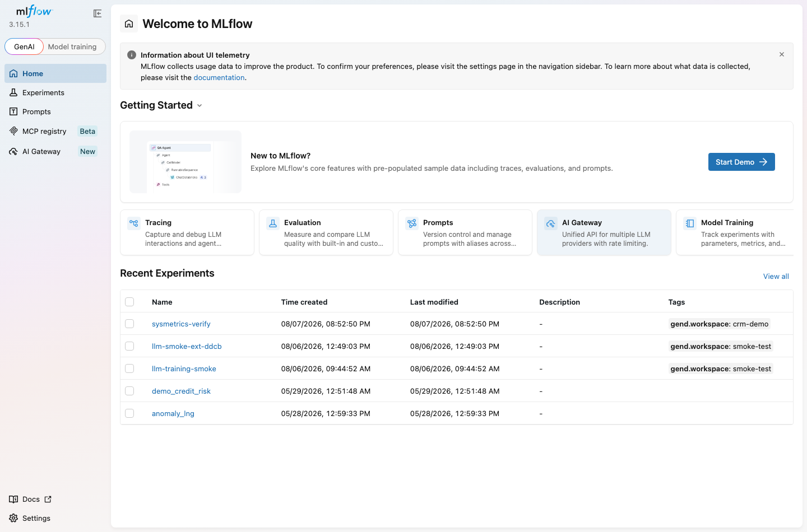Viewport: 807px width, 532px height.
Task: Click the Last modified column header
Action: (x=434, y=302)
